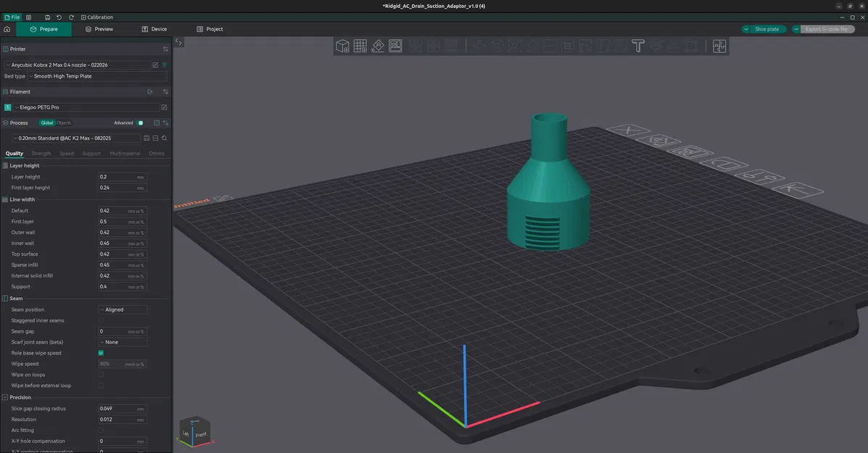Click the Export G-code file button
Screen dimensions: 868x453
click(x=827, y=29)
